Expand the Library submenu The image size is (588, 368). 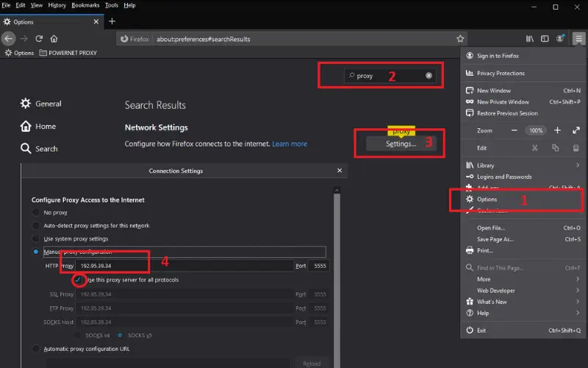[523, 165]
